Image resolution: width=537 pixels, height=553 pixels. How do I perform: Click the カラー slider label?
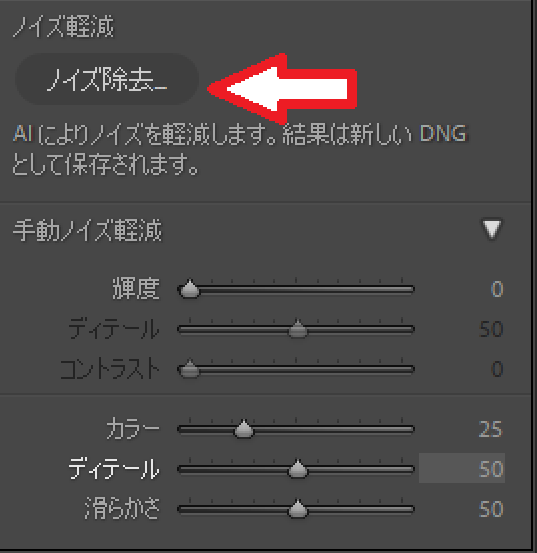click(133, 429)
